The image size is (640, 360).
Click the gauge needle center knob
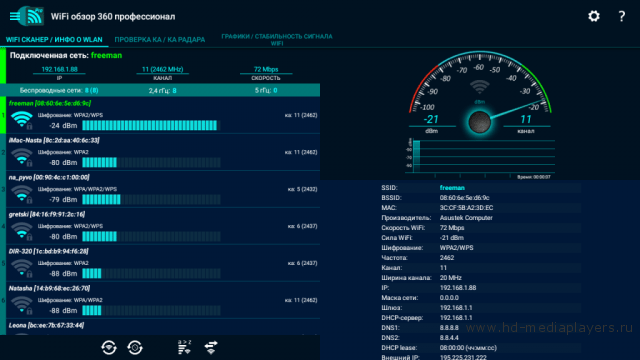(479, 122)
